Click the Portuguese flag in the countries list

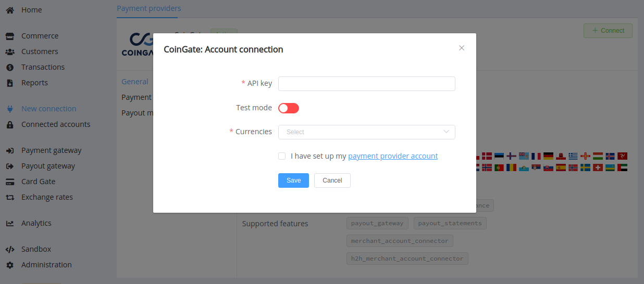pos(499,167)
